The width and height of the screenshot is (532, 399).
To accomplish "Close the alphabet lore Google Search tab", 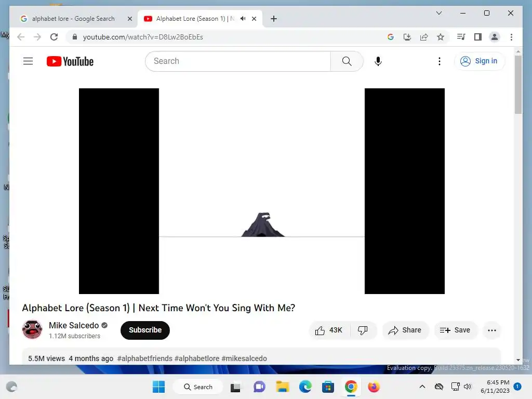I will pyautogui.click(x=129, y=19).
